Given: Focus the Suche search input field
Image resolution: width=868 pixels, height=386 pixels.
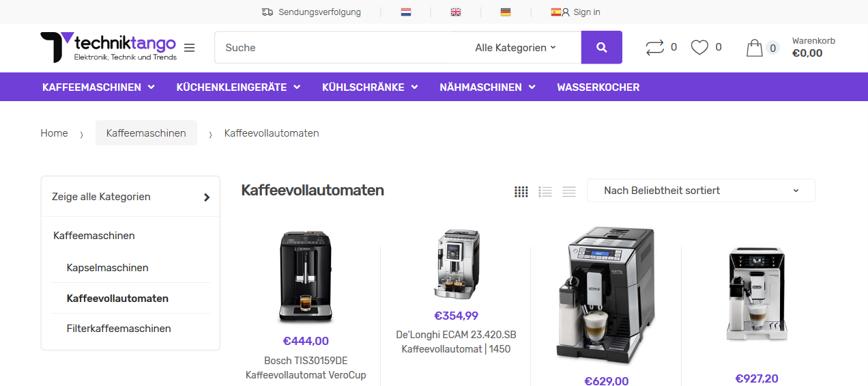Looking at the screenshot, I should pyautogui.click(x=341, y=48).
